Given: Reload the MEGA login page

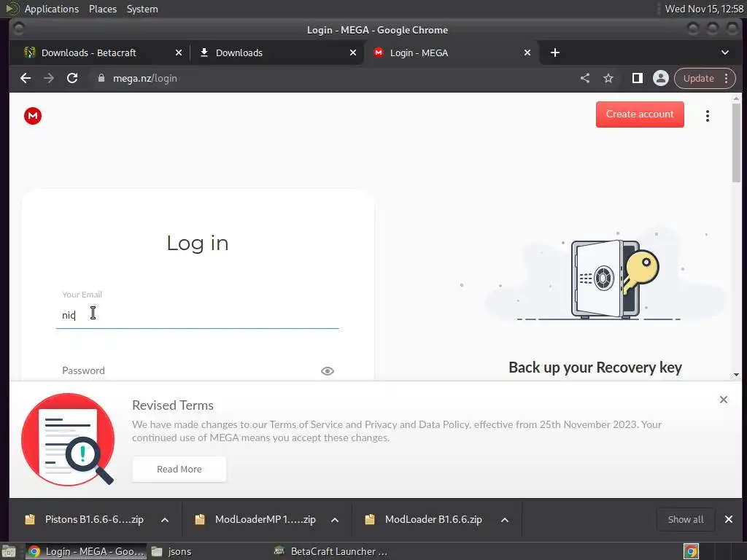Looking at the screenshot, I should [72, 78].
